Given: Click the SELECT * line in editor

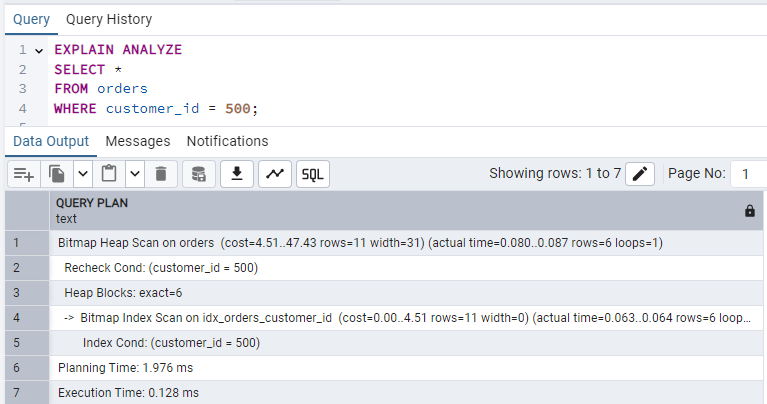Looking at the screenshot, I should point(88,69).
